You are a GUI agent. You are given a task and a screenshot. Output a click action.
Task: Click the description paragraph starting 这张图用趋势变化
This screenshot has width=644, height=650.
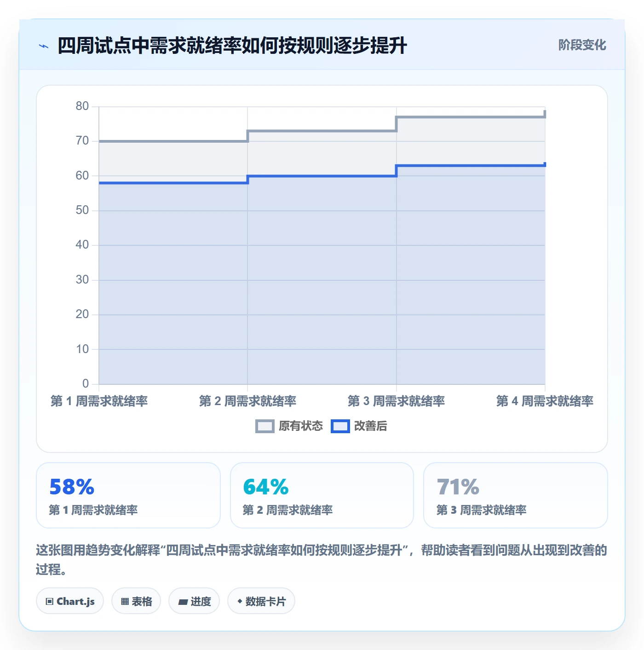pos(322,560)
